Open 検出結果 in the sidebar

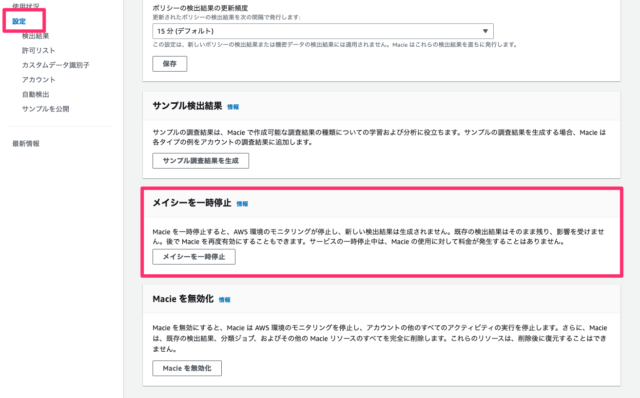[36, 36]
